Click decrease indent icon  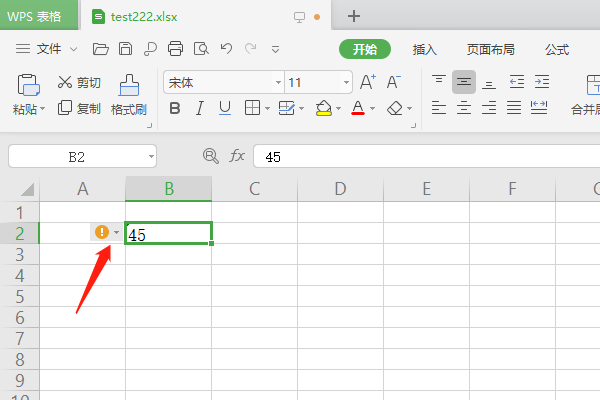click(x=517, y=82)
